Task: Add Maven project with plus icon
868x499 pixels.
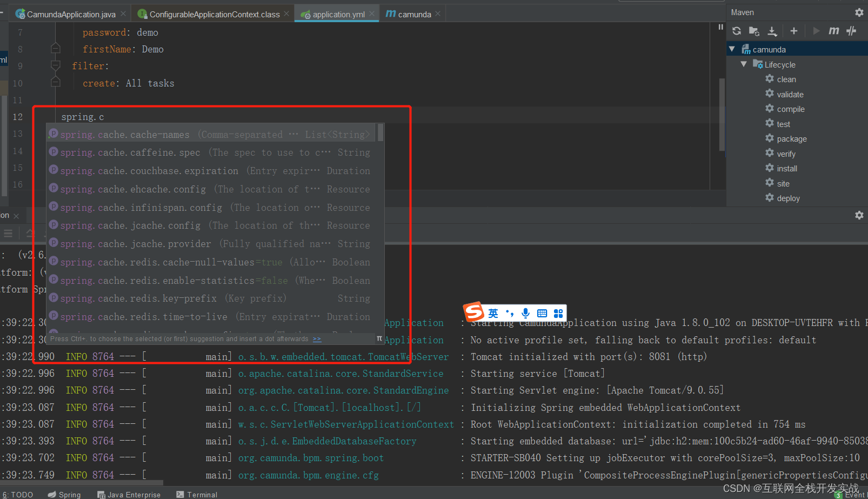Action: tap(794, 31)
